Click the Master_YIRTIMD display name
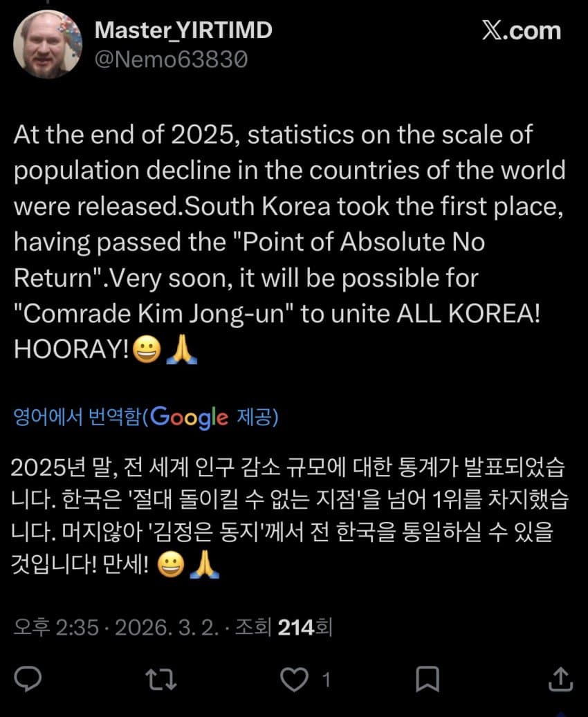The image size is (588, 717). (x=183, y=30)
